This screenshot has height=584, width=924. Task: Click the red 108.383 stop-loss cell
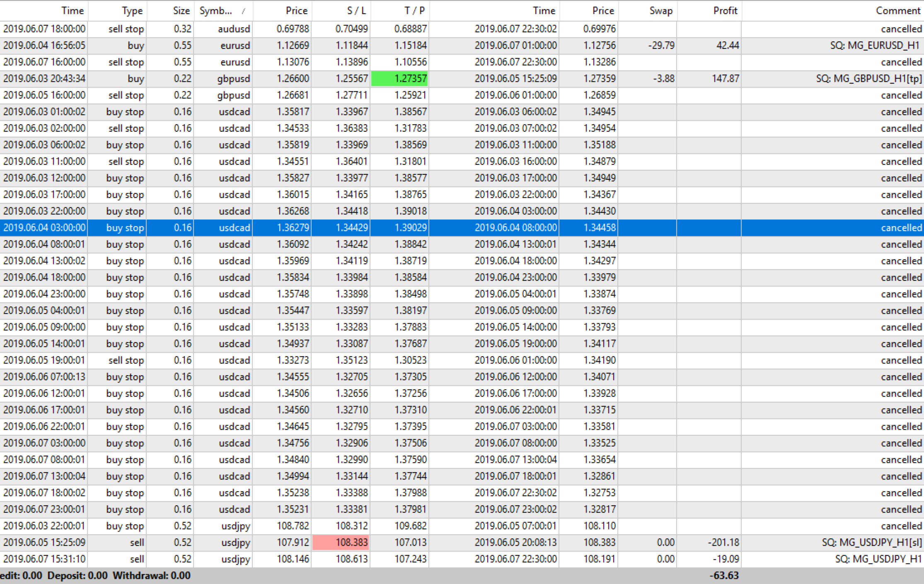(x=341, y=543)
